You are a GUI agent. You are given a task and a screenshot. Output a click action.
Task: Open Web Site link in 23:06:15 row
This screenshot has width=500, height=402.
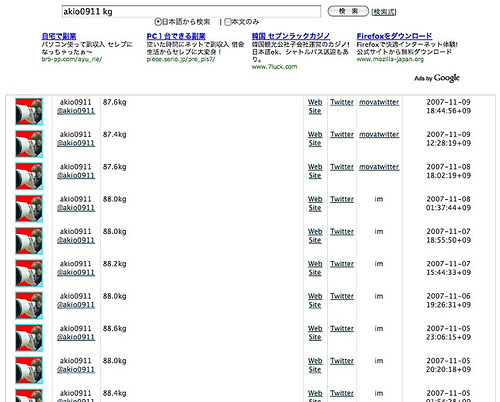tap(315, 333)
